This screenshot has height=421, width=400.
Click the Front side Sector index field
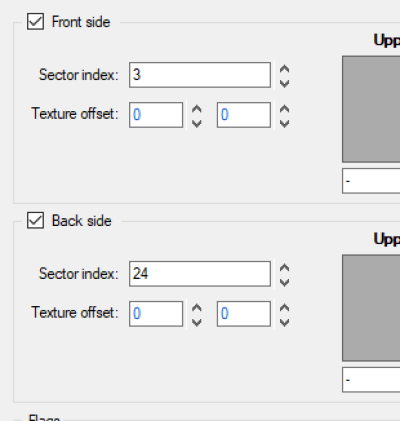coord(200,75)
